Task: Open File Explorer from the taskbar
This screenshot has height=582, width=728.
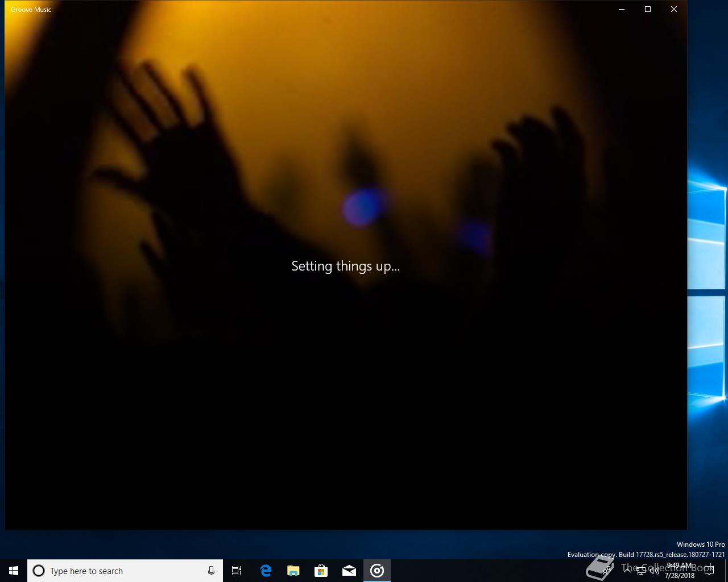Action: (293, 571)
